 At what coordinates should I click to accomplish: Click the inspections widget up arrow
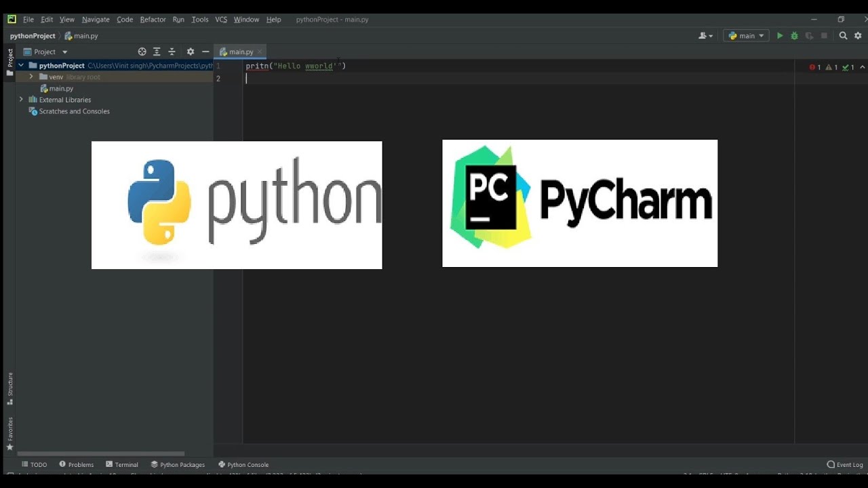coord(862,67)
